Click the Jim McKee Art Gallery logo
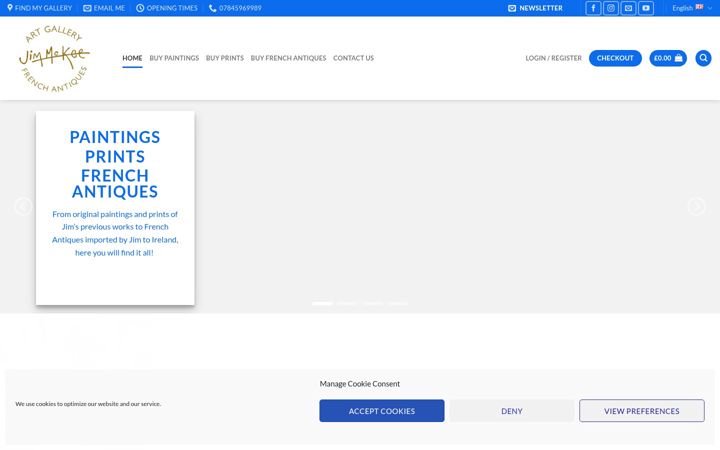The height and width of the screenshot is (450, 720). click(x=54, y=58)
